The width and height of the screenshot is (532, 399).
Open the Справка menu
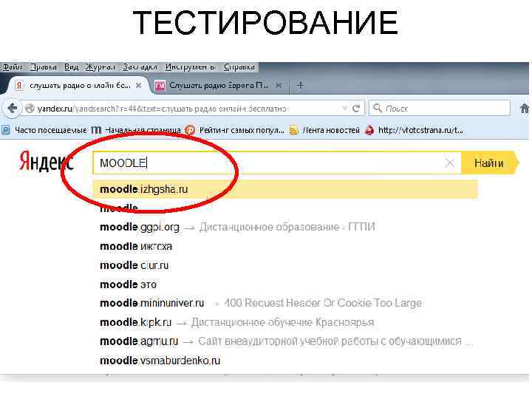pyautogui.click(x=239, y=66)
